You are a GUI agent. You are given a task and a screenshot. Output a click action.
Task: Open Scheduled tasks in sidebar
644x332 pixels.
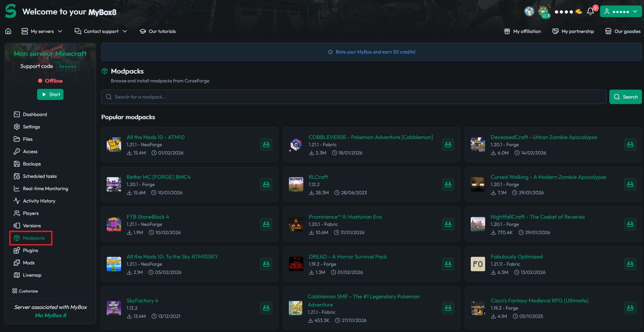coord(39,176)
